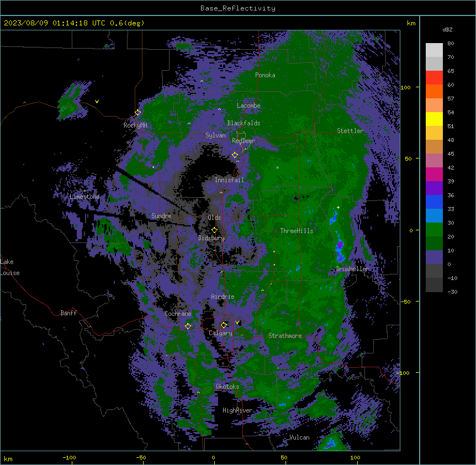Click the Lake Louise label
Screen dimensions: 476x465
coord(10,267)
